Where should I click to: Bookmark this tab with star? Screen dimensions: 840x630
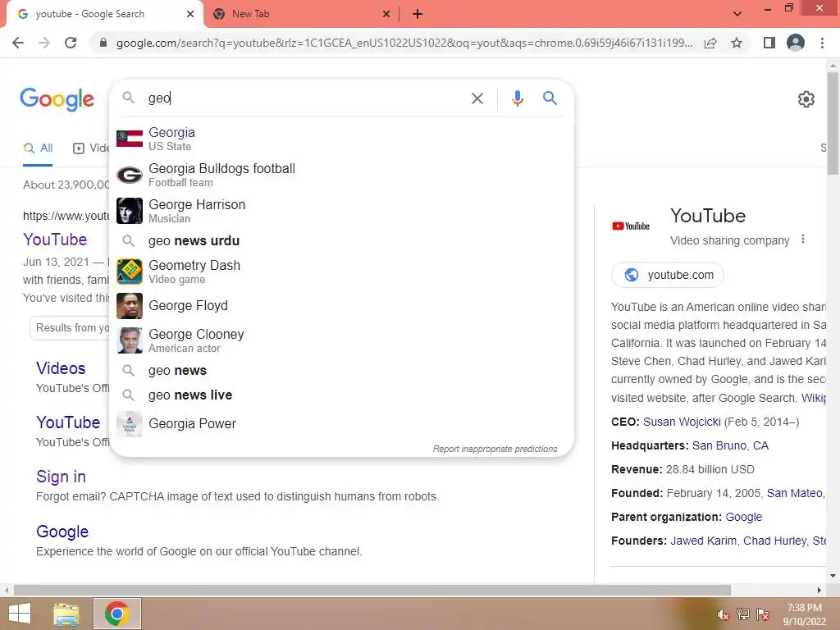(x=737, y=43)
